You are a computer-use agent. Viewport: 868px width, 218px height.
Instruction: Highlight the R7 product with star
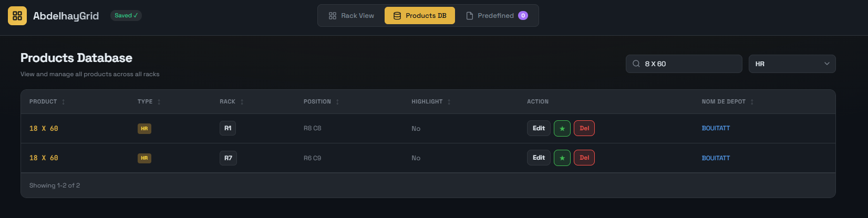click(562, 158)
